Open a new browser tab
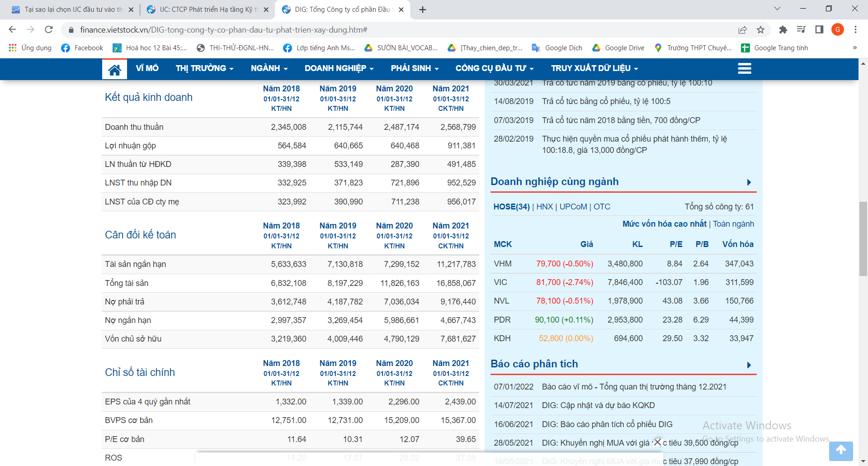Image resolution: width=868 pixels, height=466 pixels. pos(422,10)
